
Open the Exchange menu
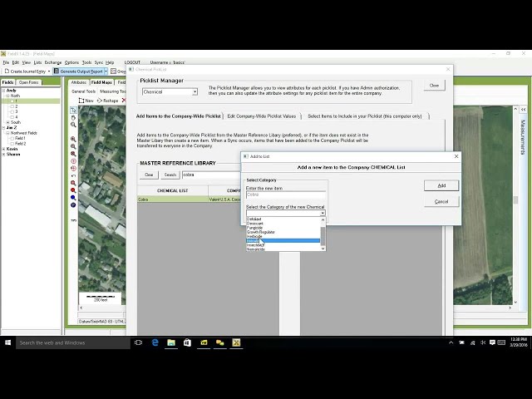[53, 62]
